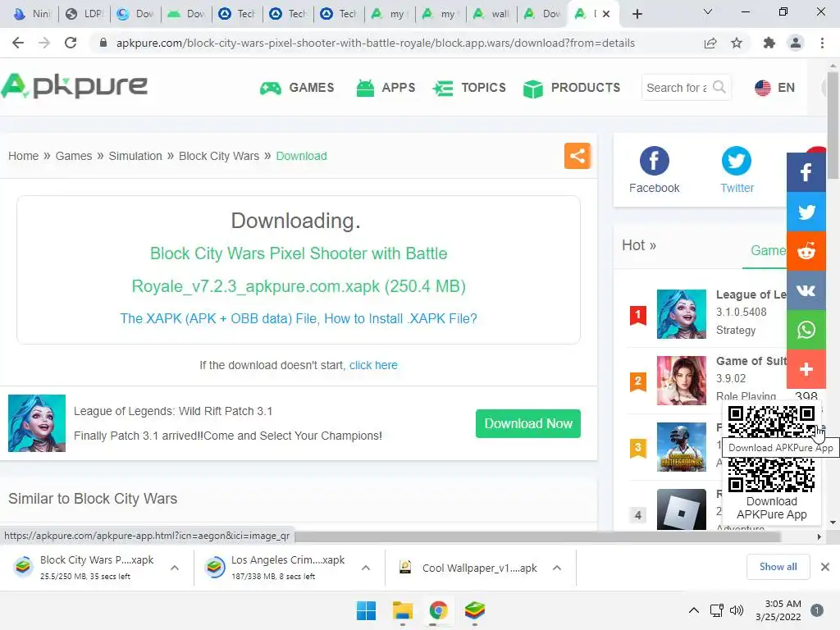The image size is (840, 630).
Task: Open Wild Rift ad thumbnail image
Action: (37, 423)
